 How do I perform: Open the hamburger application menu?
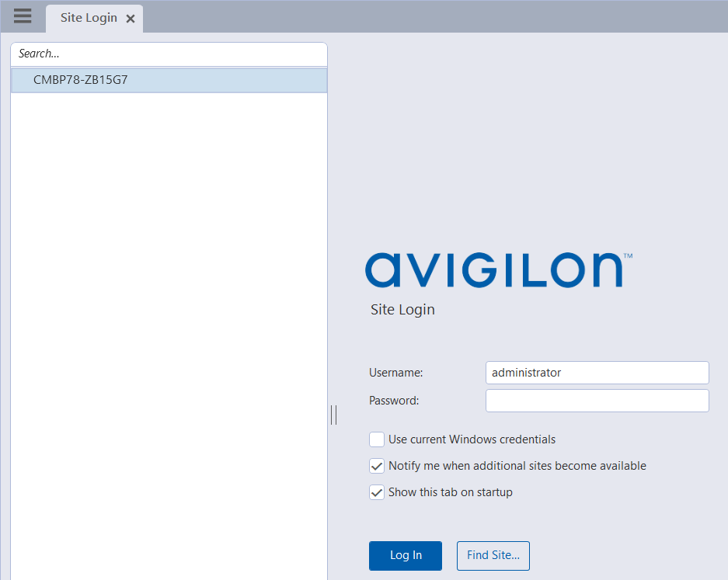click(22, 16)
